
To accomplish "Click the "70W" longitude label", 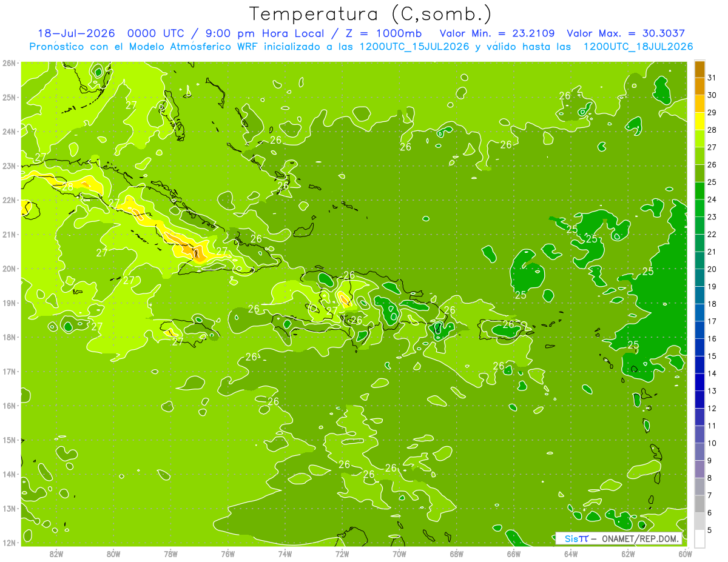I will coord(399,554).
